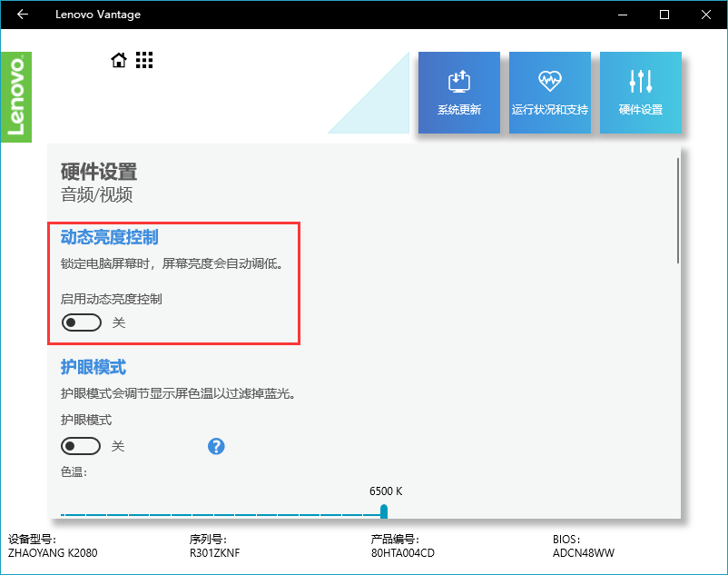Image resolution: width=728 pixels, height=575 pixels.
Task: Click the vertical scrollbar of the settings panel
Action: pyautogui.click(x=678, y=211)
